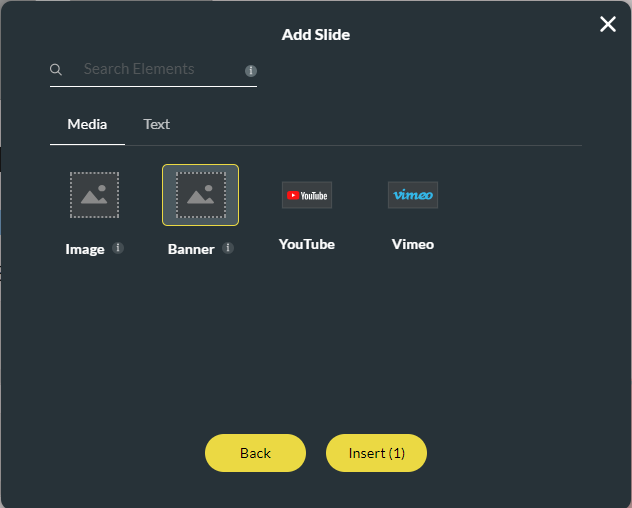Image resolution: width=632 pixels, height=508 pixels.
Task: Select the Image element thumbnail
Action: [94, 195]
